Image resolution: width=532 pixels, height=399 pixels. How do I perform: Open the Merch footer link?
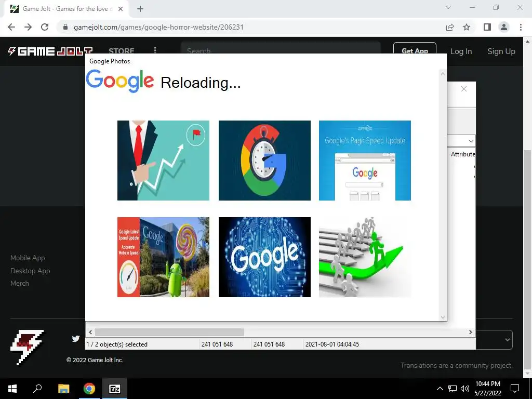(x=20, y=283)
